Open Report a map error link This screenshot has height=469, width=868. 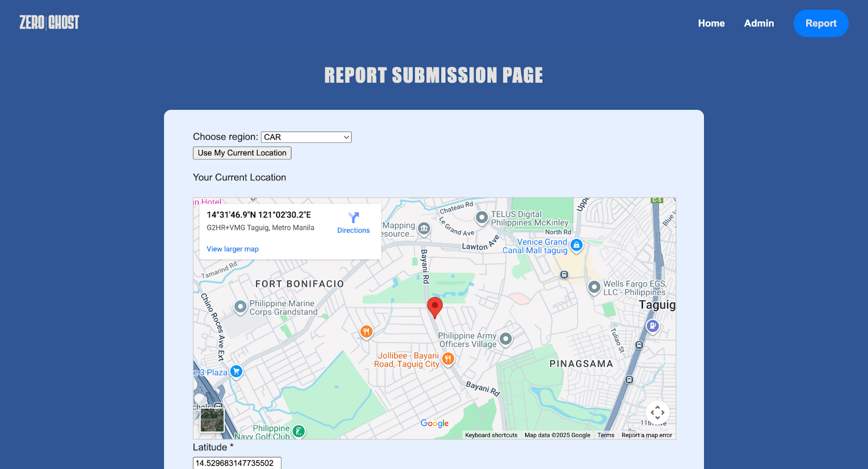point(647,435)
